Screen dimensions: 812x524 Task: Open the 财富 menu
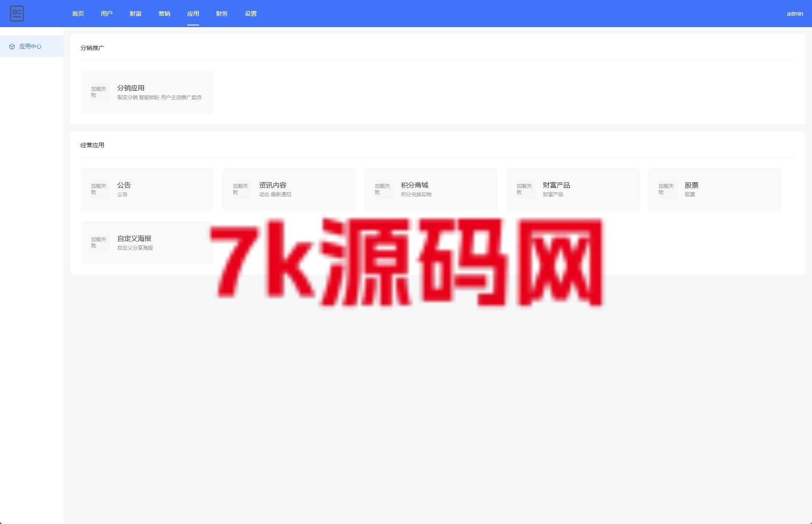136,14
